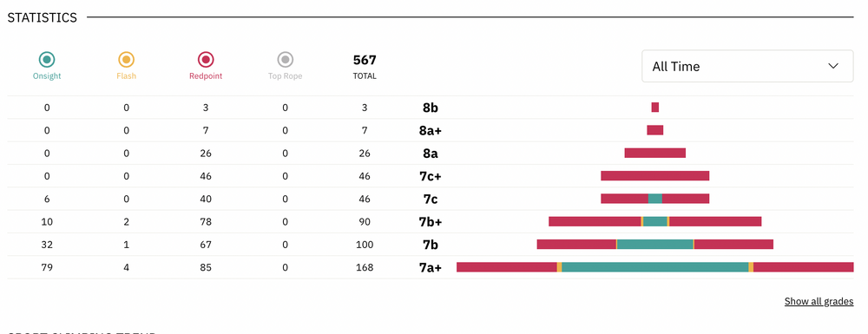The height and width of the screenshot is (334, 868).
Task: Toggle the Onsight filter circle icon
Action: point(47,59)
